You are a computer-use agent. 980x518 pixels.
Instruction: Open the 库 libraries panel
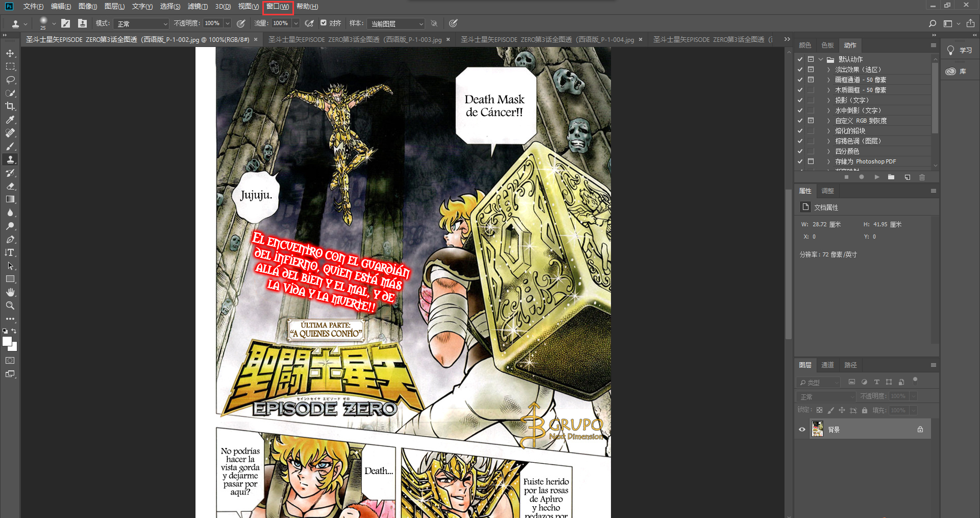tap(956, 71)
